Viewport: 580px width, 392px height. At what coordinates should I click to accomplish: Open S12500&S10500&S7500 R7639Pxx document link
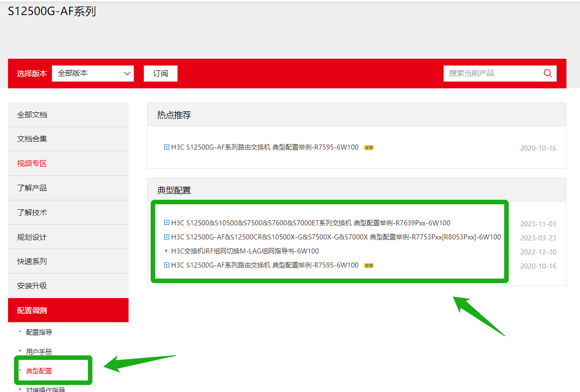(311, 223)
